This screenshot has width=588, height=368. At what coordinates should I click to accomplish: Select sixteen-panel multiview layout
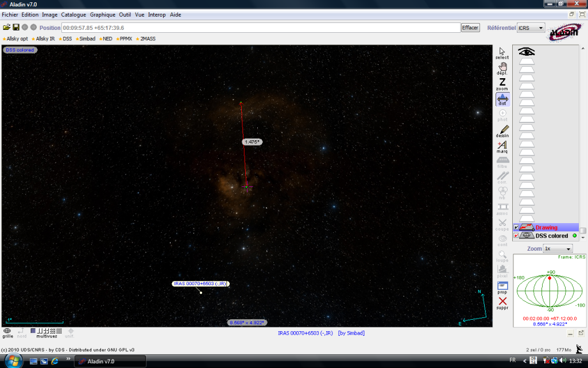[59, 331]
